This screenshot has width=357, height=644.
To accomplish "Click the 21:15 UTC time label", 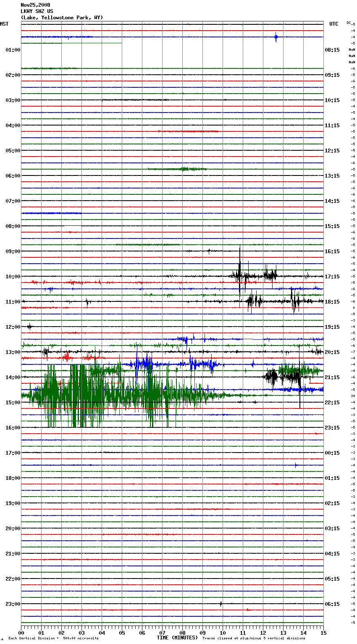I will (x=332, y=377).
